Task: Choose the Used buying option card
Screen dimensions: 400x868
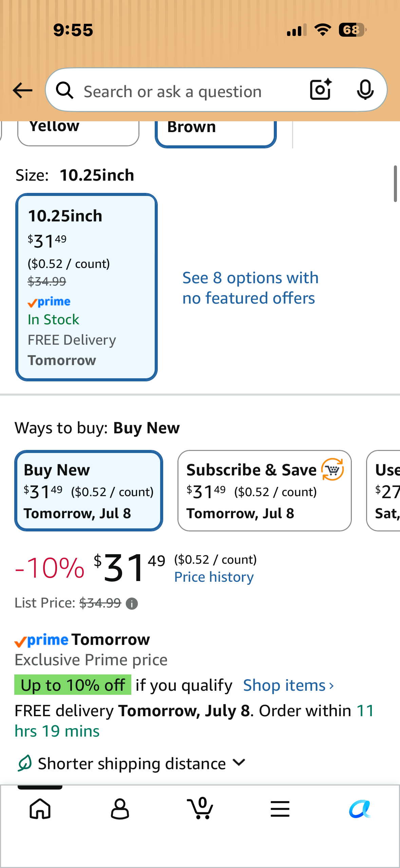Action: point(383,491)
